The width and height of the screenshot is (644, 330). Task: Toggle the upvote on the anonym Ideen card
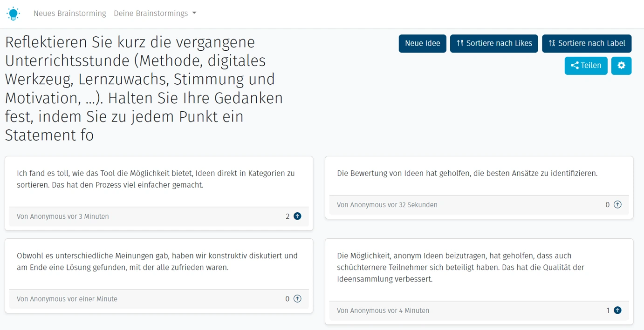click(617, 310)
